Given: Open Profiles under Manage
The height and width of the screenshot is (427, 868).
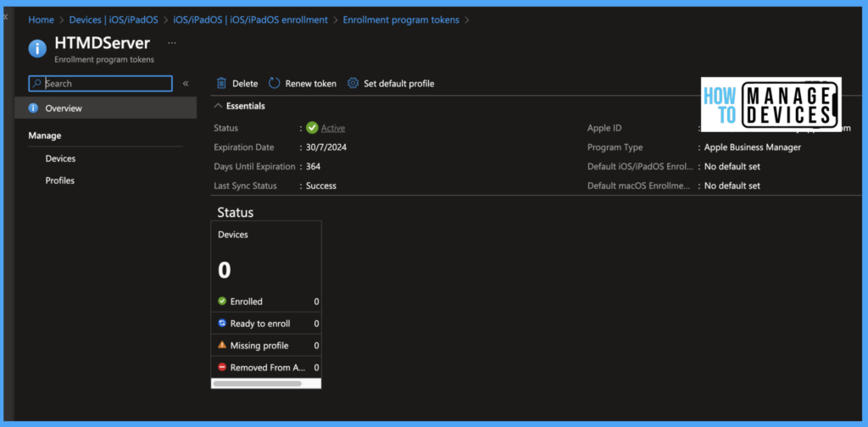Looking at the screenshot, I should (x=60, y=180).
